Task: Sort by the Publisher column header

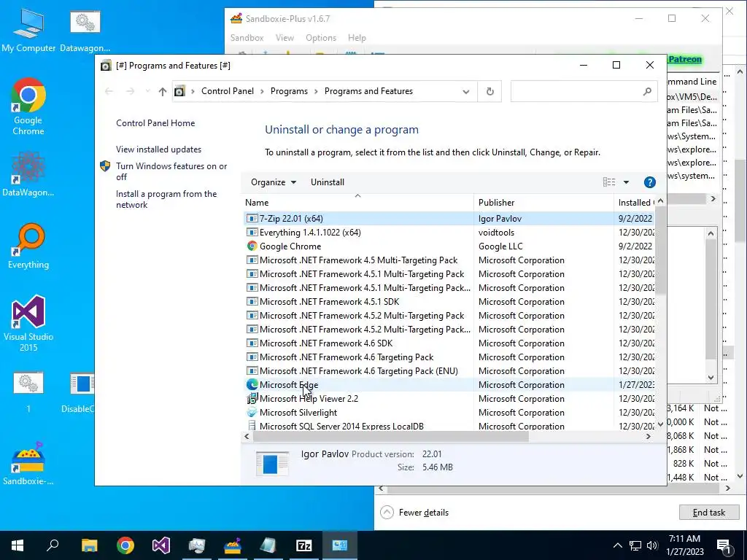Action: click(543, 203)
